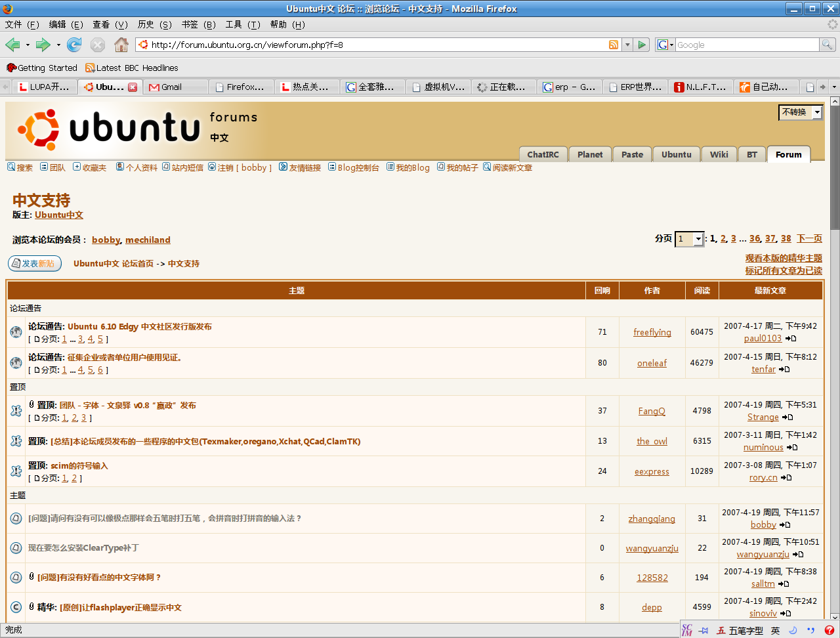Click the Google search field
840x638 pixels.
[x=747, y=45]
